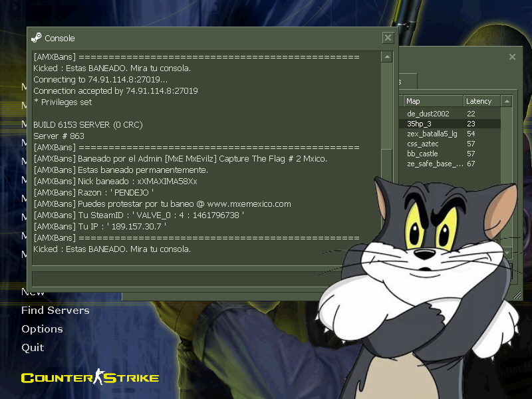Viewport: 532px width, 399px height.
Task: Click the 'Tu IP : 189.157.30.7' line
Action: [x=100, y=227]
